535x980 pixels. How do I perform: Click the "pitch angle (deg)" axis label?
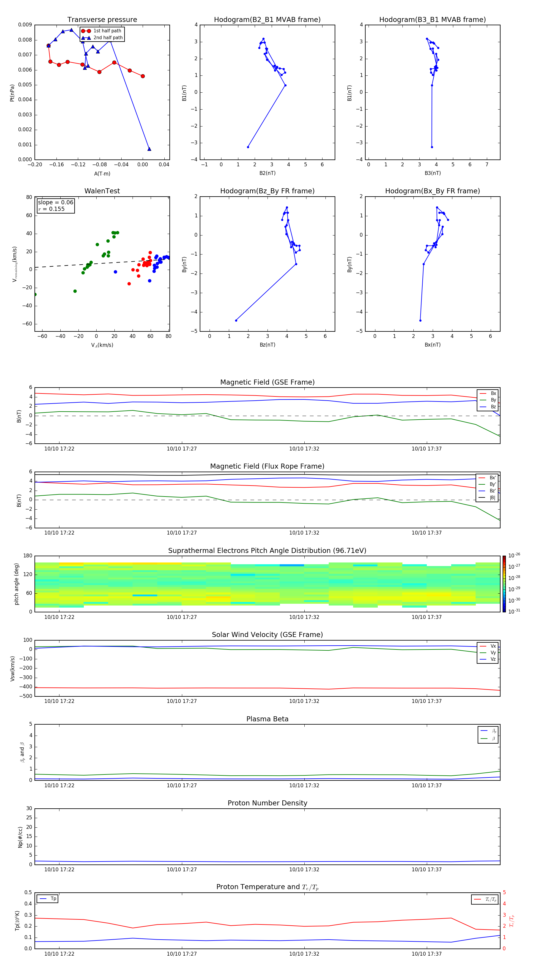click(x=16, y=584)
